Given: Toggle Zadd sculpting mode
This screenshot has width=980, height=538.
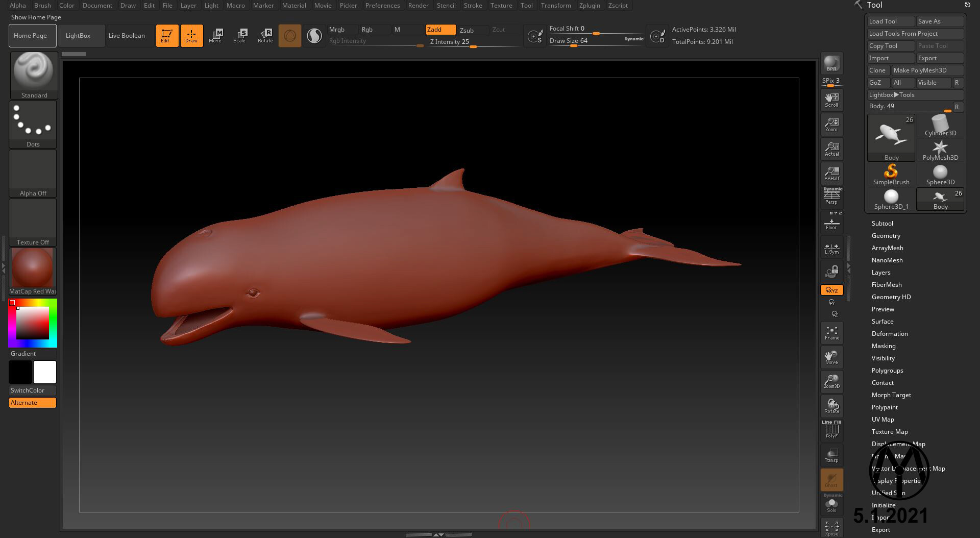Looking at the screenshot, I should coord(440,30).
